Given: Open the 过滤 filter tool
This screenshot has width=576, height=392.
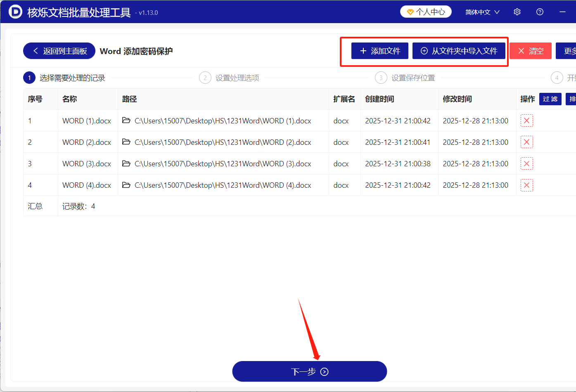Looking at the screenshot, I should click(550, 99).
